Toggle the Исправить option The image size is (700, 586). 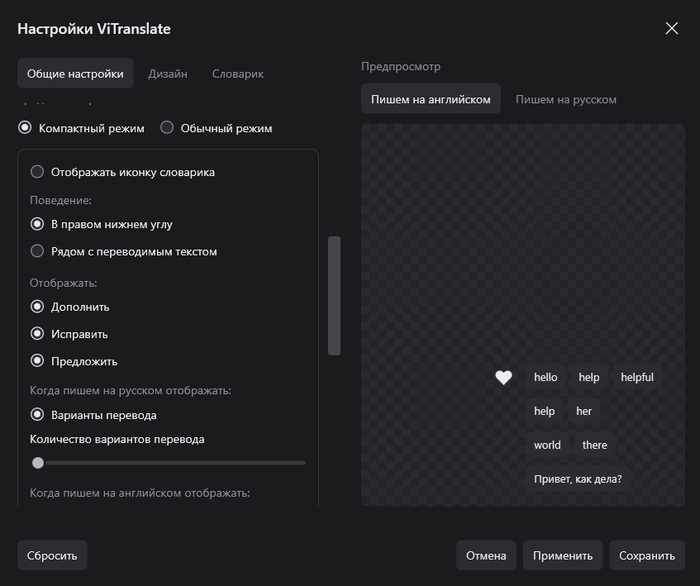(37, 334)
